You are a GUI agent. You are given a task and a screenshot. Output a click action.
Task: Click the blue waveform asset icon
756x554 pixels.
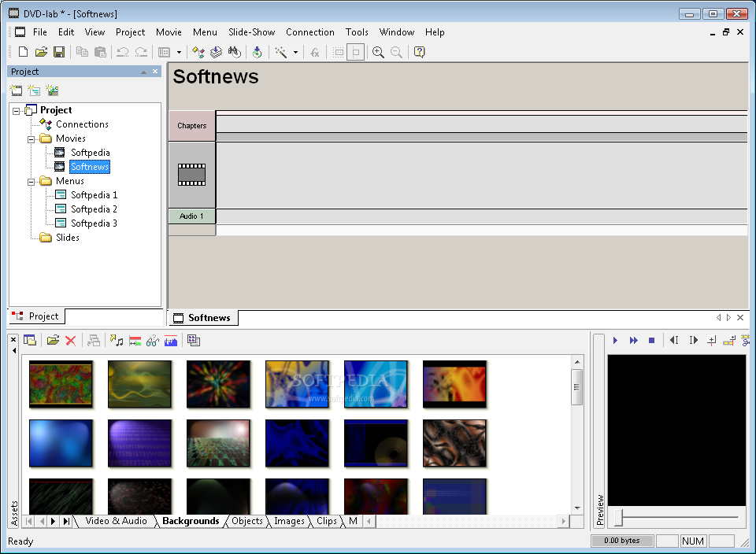pos(171,341)
